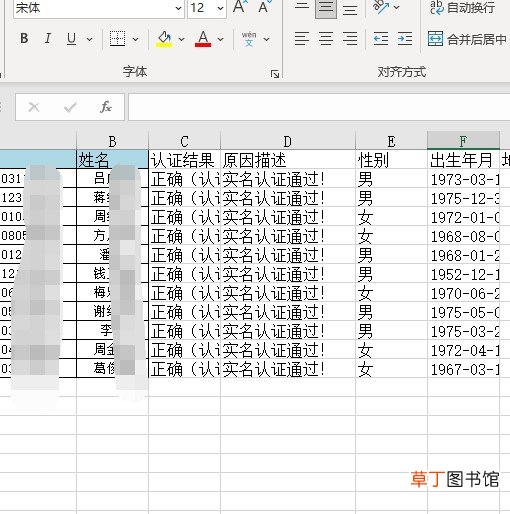Select cell with date 1975-05-0
The height and width of the screenshot is (514, 510).
coord(463,312)
